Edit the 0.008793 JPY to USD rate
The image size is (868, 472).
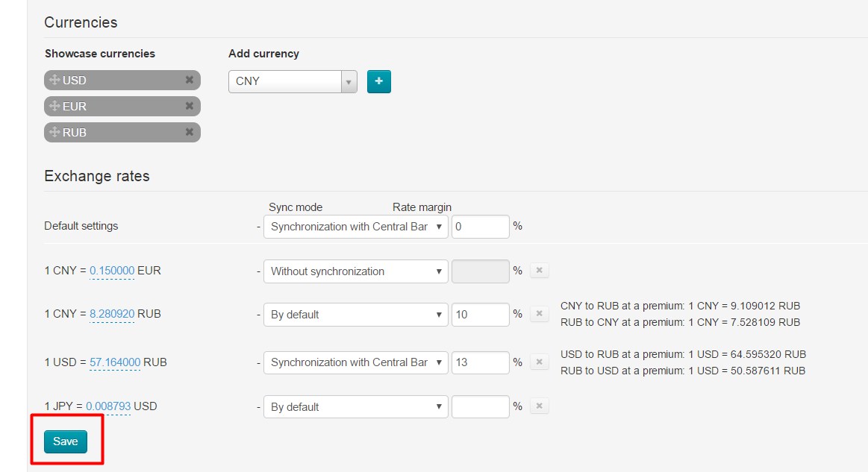tap(108, 406)
